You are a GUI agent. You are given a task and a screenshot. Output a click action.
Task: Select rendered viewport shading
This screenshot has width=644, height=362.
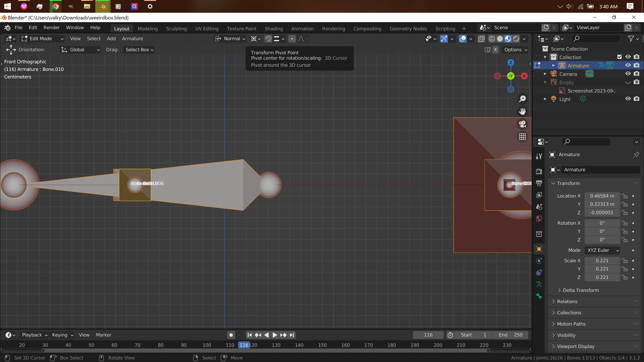[516, 39]
